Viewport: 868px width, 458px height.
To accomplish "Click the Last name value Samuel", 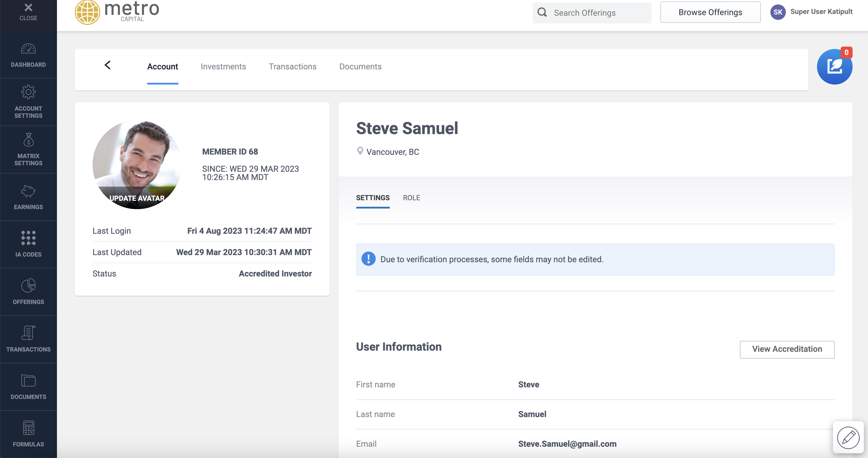I will (x=532, y=414).
